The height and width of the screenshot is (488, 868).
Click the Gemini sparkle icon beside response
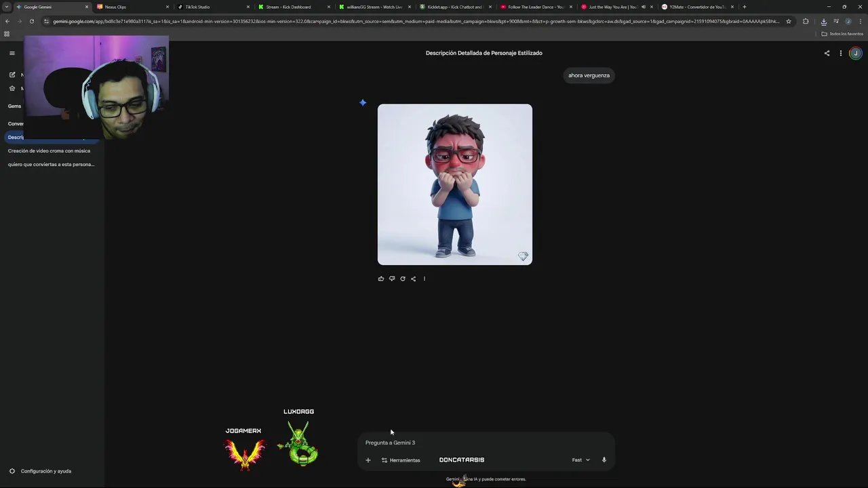click(x=363, y=102)
